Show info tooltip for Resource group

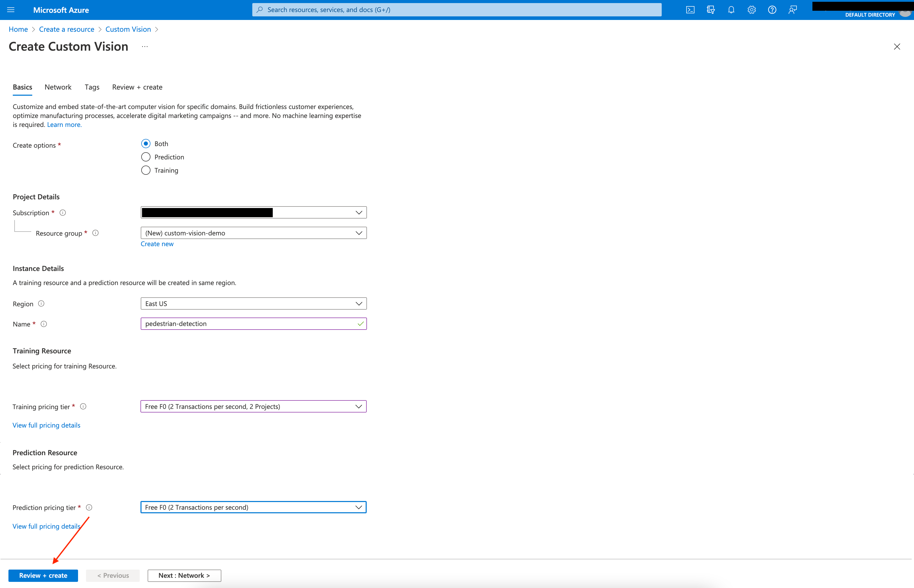click(x=95, y=233)
